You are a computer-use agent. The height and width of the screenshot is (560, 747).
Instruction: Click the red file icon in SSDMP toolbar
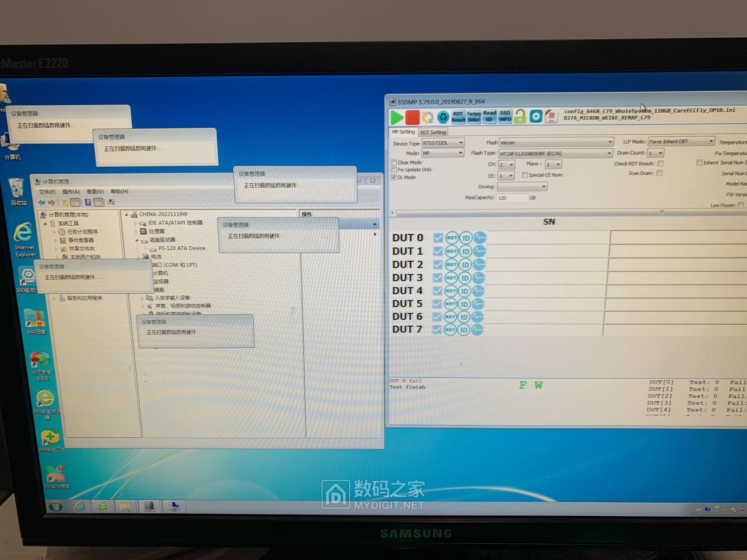click(551, 116)
